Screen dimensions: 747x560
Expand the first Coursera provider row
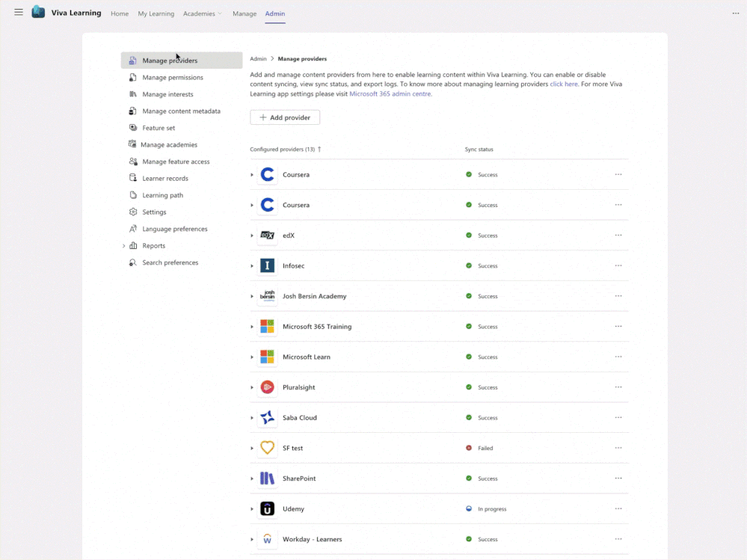click(252, 175)
